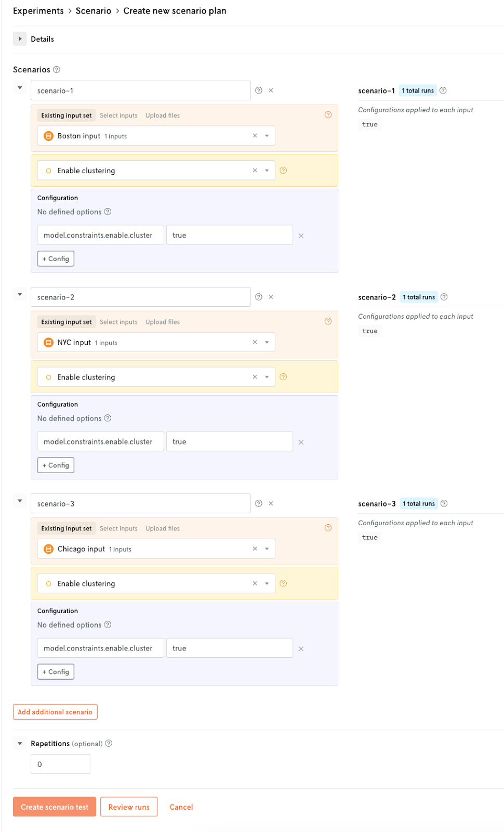Click help icon beside scenario-2 name field

coord(259,297)
